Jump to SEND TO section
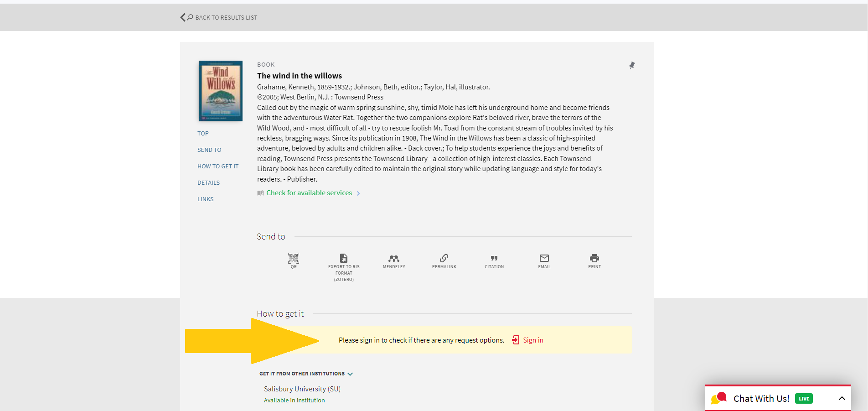 click(x=209, y=150)
